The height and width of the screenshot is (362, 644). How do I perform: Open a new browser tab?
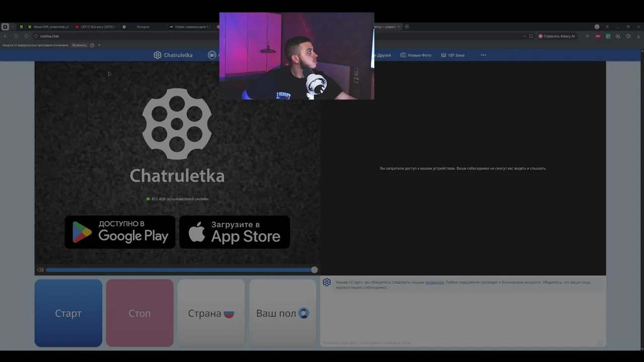(407, 27)
